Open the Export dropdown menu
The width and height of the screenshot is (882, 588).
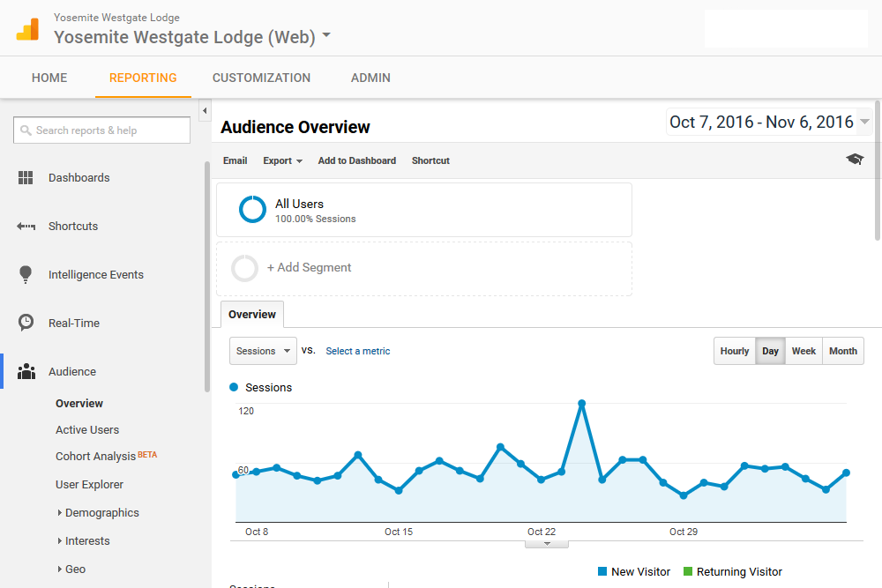point(282,160)
